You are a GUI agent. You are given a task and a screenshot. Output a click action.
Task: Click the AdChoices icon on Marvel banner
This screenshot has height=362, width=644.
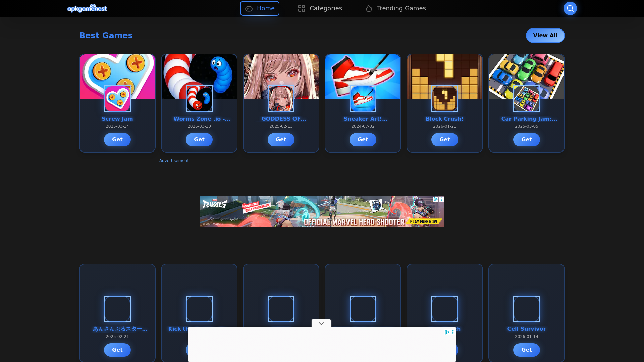click(x=436, y=199)
